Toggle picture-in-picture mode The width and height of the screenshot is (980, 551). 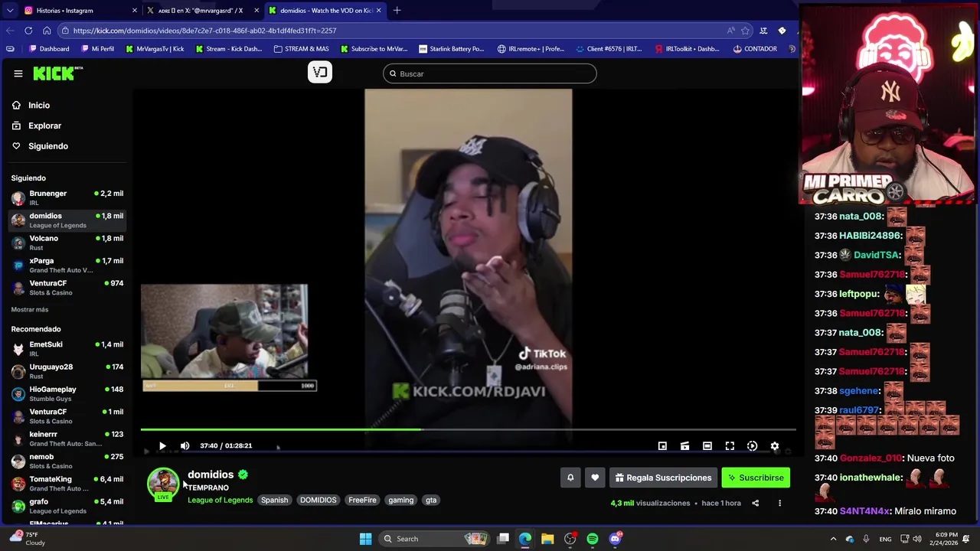(662, 445)
